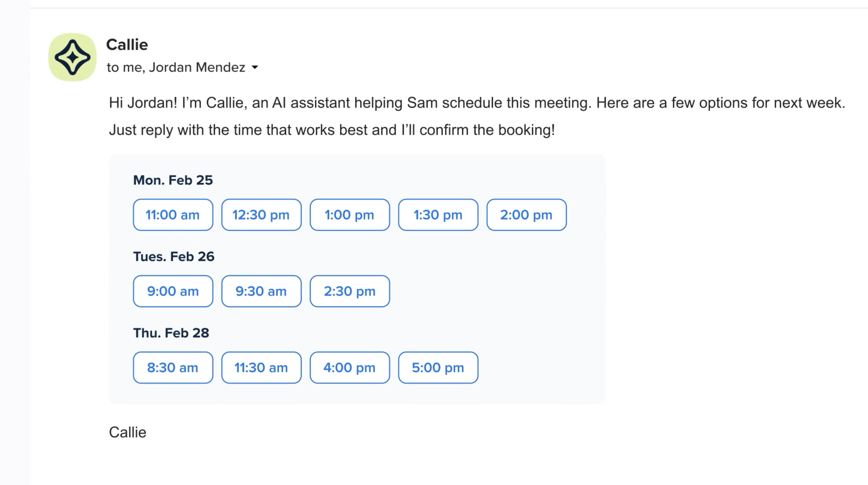This screenshot has width=868, height=485.
Task: Select Tuesday 9:00 am slot
Action: coord(173,291)
